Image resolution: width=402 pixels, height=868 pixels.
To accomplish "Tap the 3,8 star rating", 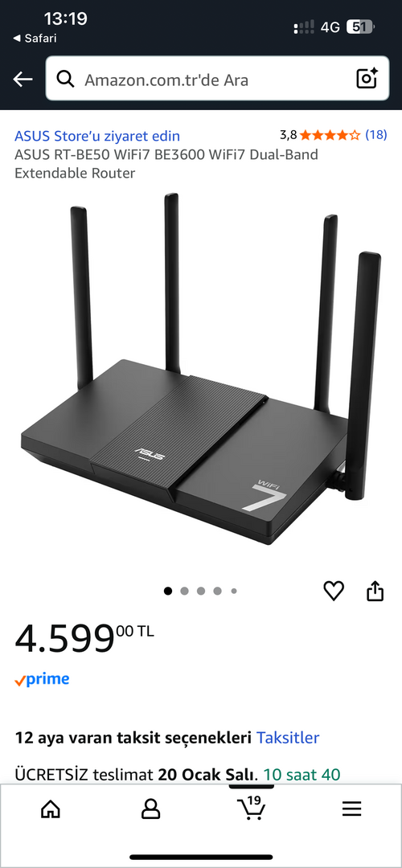I will pos(320,134).
